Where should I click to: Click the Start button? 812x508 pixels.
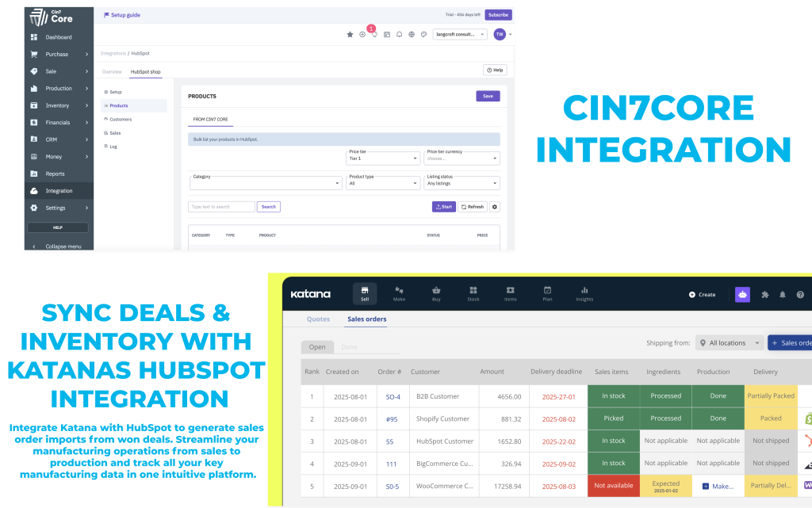pyautogui.click(x=444, y=207)
